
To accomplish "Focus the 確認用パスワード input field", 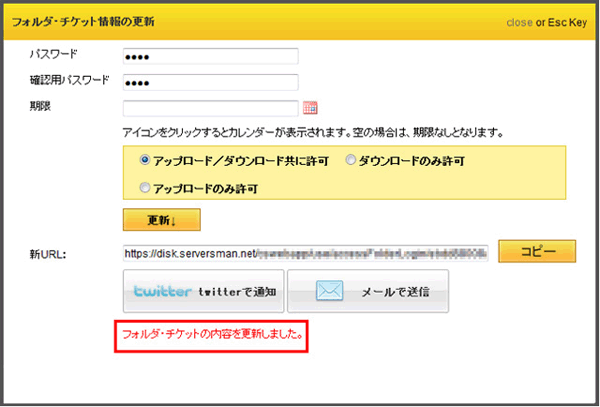I will point(210,82).
